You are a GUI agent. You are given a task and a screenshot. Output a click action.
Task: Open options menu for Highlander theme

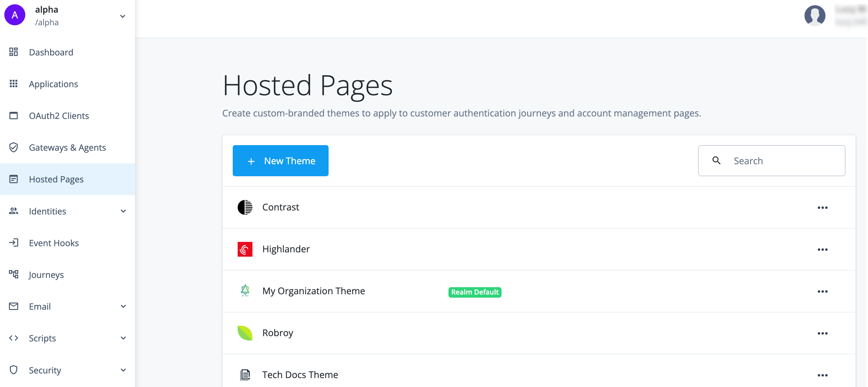click(822, 249)
